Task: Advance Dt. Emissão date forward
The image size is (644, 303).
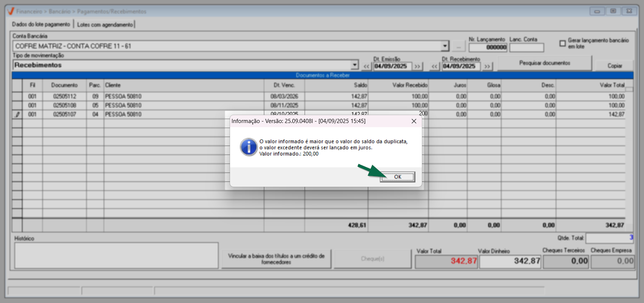Action: 417,66
